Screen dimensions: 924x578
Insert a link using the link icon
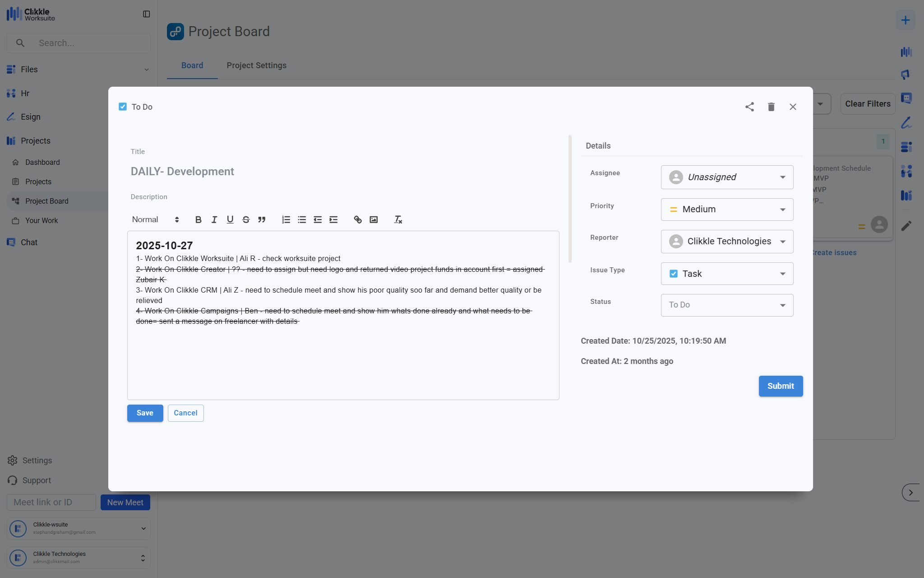(x=358, y=219)
